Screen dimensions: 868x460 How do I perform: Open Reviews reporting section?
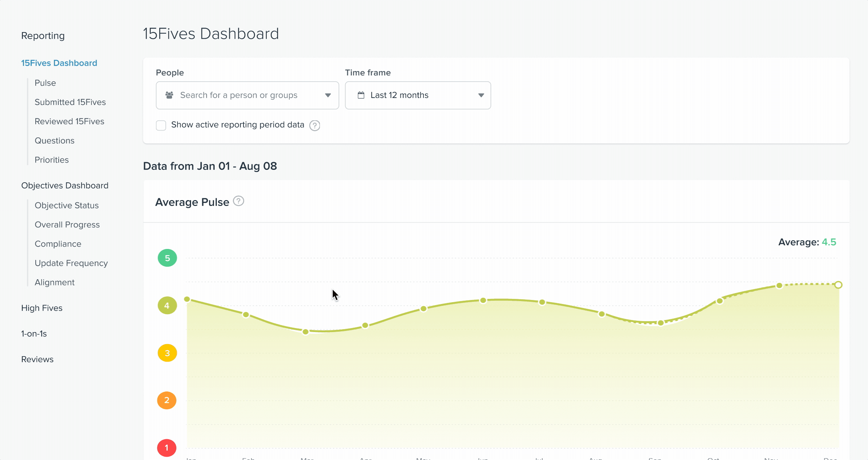[x=37, y=359]
